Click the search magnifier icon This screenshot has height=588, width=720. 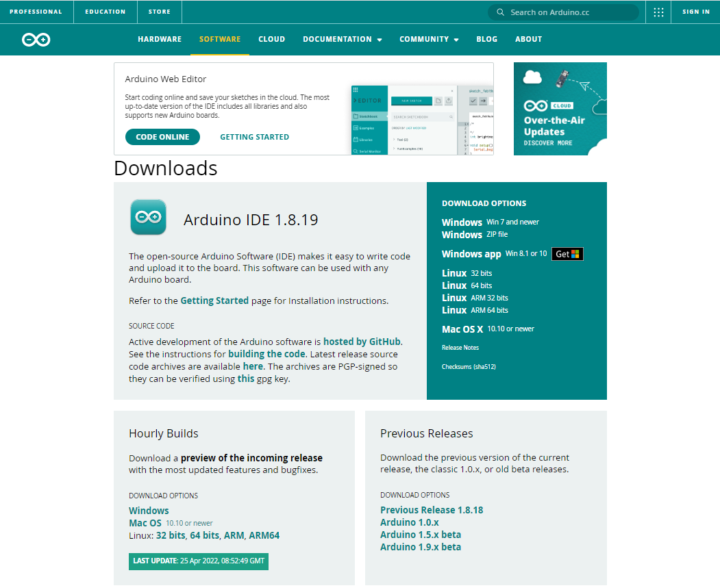[x=501, y=12]
